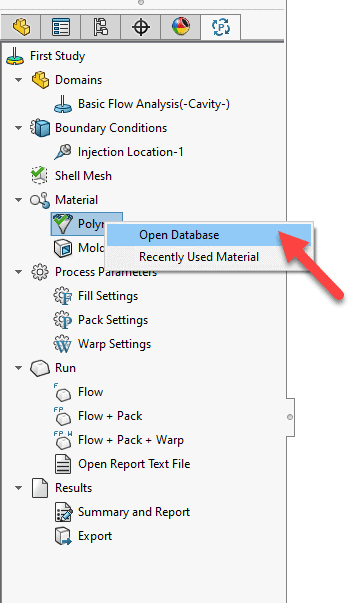Click the Export icon
Image resolution: width=360 pixels, height=603 pixels.
pyautogui.click(x=63, y=536)
